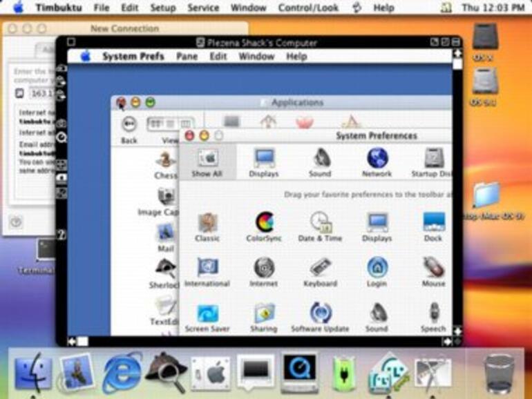
Task: Open the Login preference pane
Action: click(377, 272)
